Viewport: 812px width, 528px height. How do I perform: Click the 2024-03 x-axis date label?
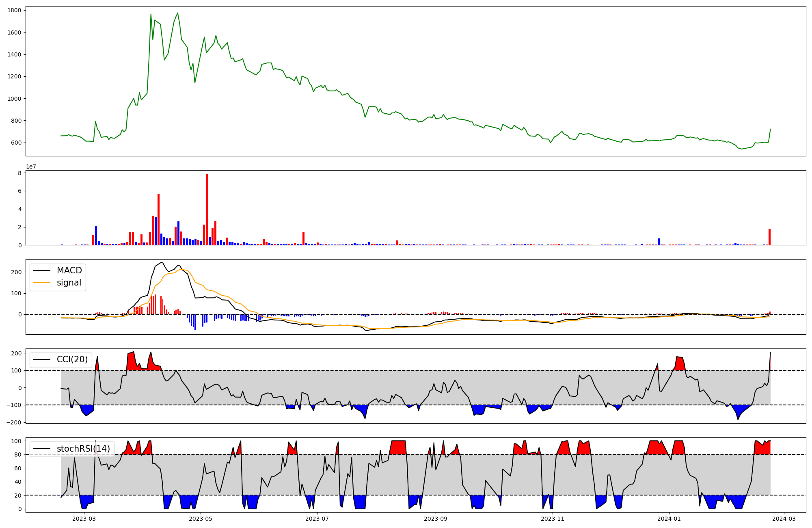coord(784,519)
